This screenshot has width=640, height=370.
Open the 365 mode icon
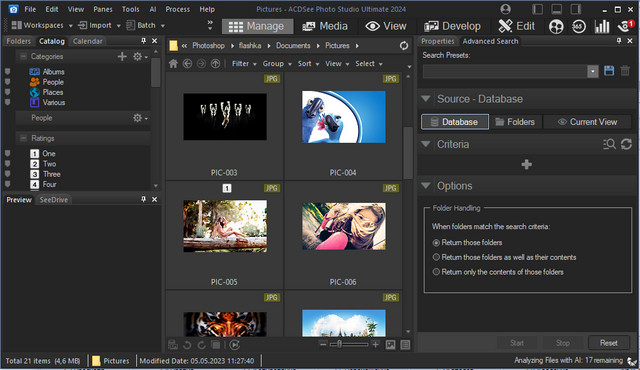(x=578, y=26)
